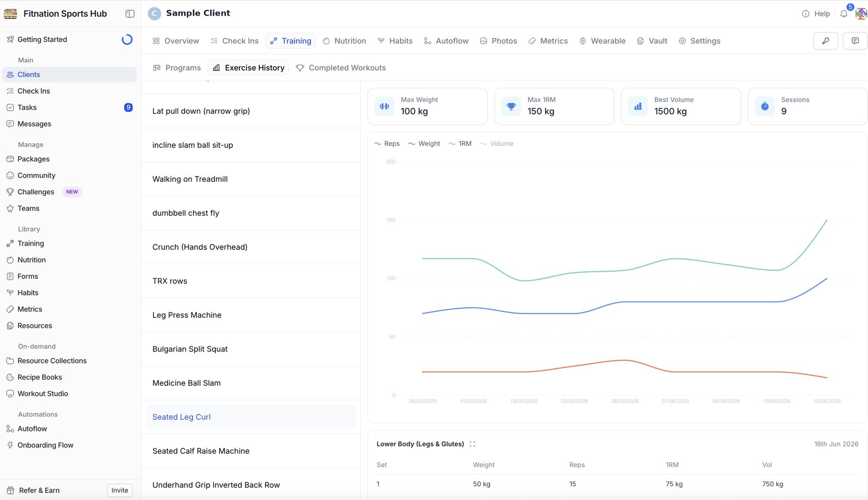Go to Clients in sidebar
868x500 pixels.
coord(69,75)
